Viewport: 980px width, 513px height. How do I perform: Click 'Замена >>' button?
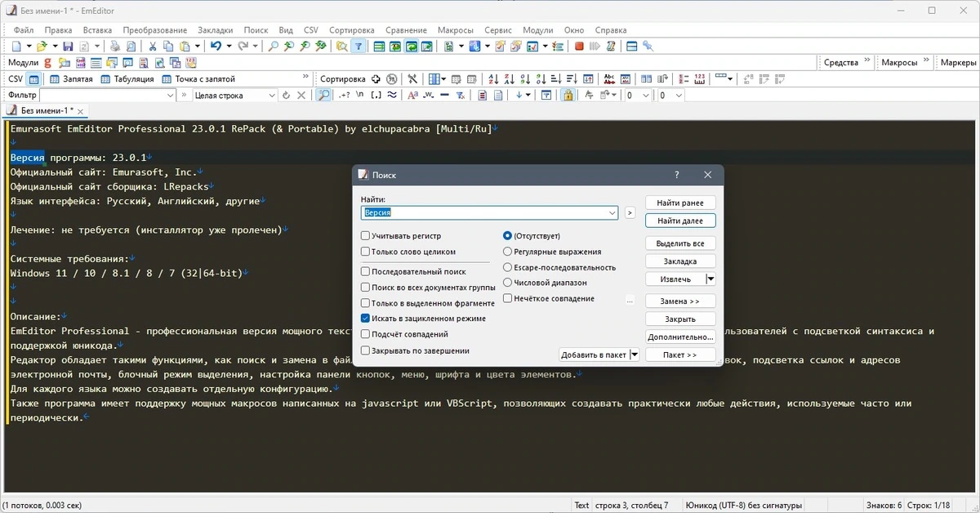[680, 301]
